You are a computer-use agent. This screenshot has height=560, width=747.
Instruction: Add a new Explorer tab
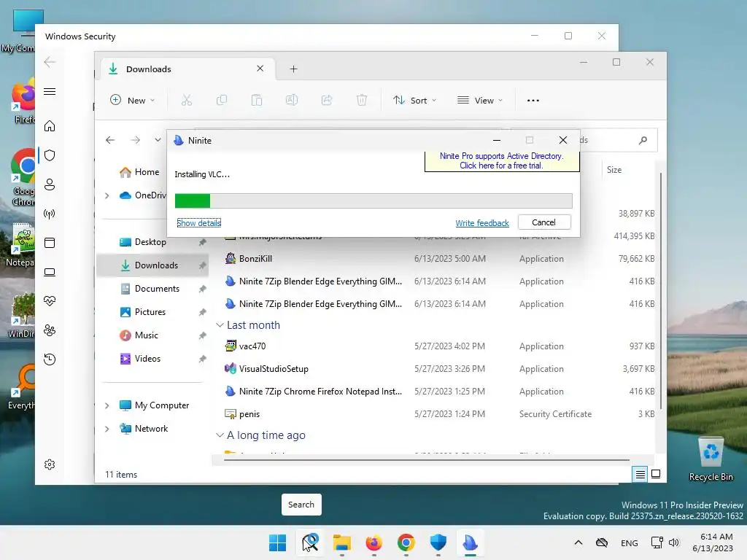[x=293, y=69]
